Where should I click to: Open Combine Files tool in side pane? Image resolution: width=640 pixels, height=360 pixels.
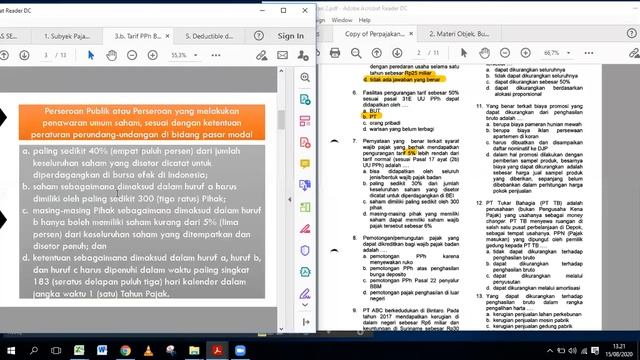click(x=305, y=185)
